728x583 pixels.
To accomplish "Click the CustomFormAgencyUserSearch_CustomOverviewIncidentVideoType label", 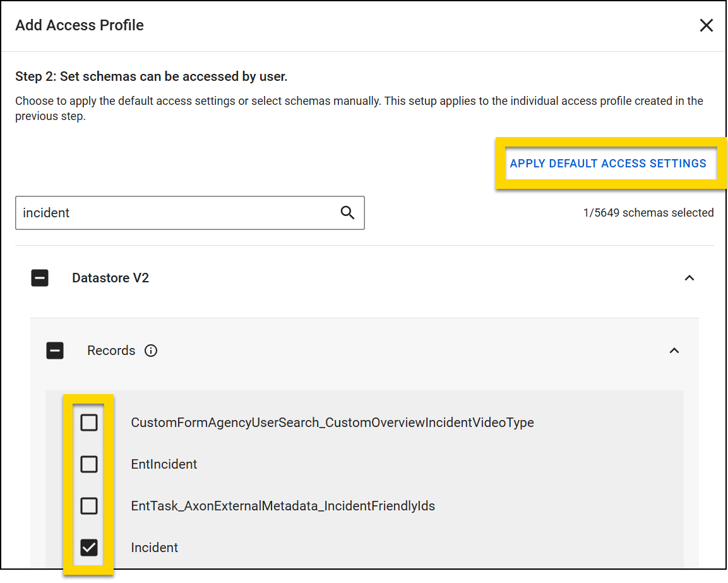I will click(x=332, y=423).
